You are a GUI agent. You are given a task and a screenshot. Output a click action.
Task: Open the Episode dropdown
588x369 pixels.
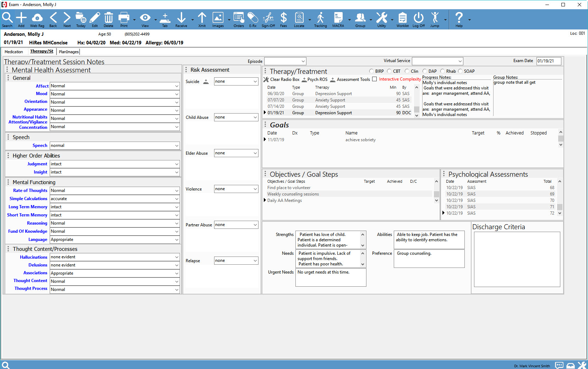[285, 61]
